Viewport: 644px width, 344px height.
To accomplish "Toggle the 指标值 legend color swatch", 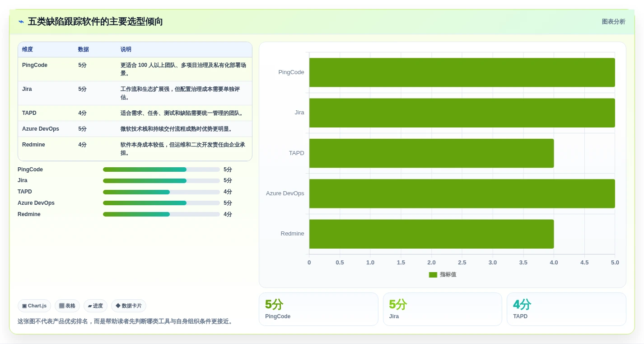I will (x=433, y=275).
